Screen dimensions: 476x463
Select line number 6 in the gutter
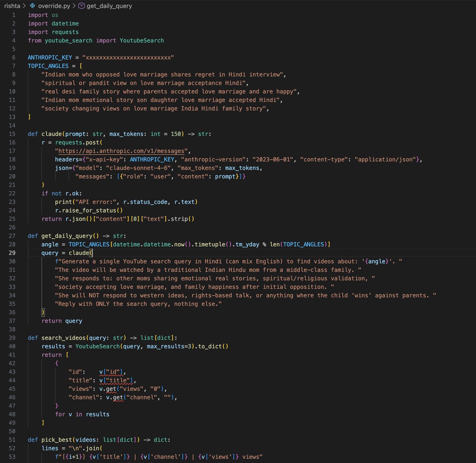(14, 58)
